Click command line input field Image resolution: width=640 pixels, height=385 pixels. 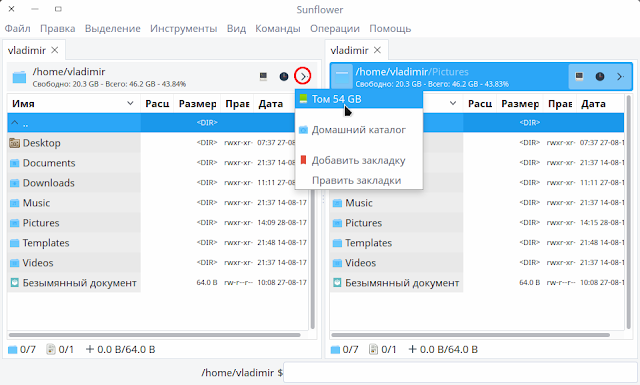460,373
